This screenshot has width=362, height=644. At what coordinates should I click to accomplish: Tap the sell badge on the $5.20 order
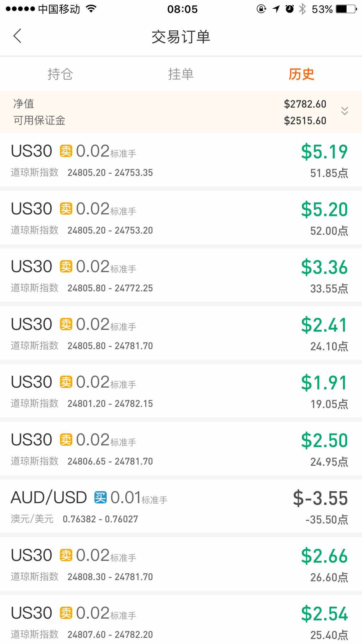[x=66, y=209]
